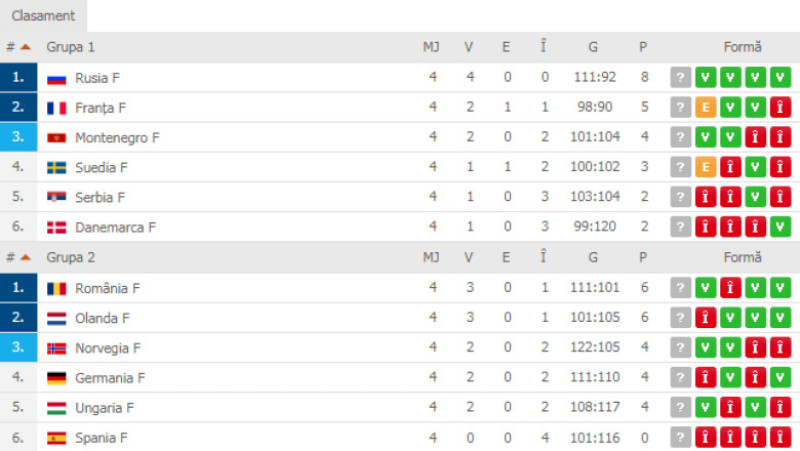Image resolution: width=800 pixels, height=451 pixels.
Task: Click the Romanian flag next to România F
Action: (56, 289)
